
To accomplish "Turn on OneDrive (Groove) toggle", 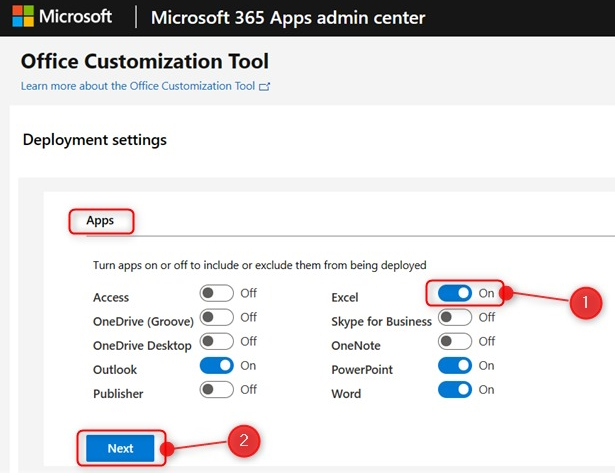I will [217, 317].
